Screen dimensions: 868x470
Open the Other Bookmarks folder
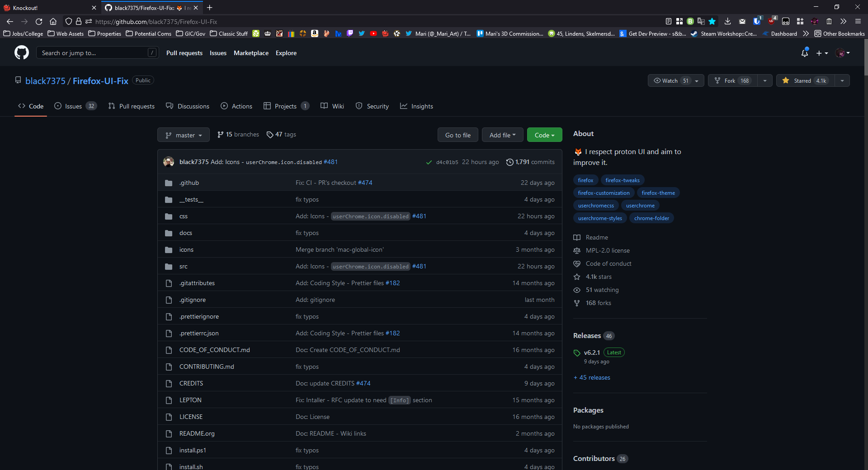[840, 33]
